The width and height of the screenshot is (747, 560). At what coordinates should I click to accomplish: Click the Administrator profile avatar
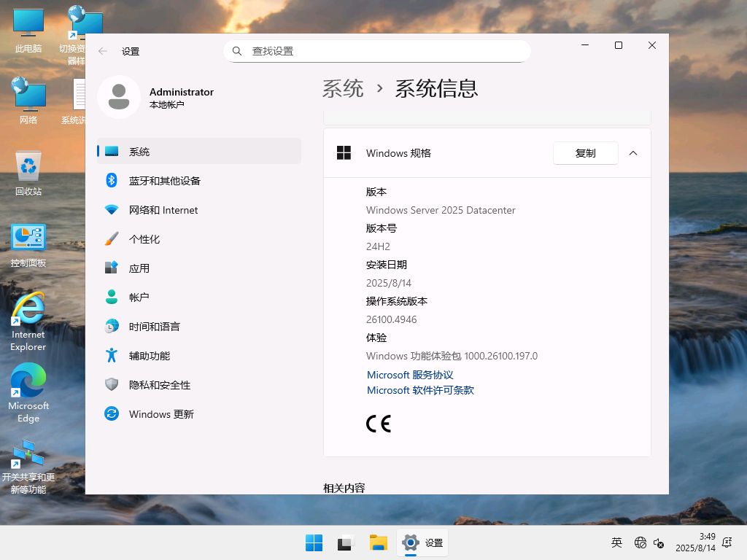(x=119, y=97)
